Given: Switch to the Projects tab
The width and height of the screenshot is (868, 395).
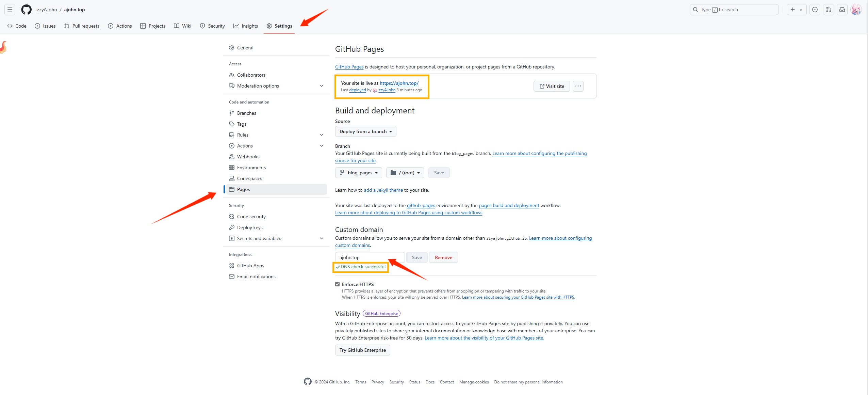Looking at the screenshot, I should click(x=153, y=26).
